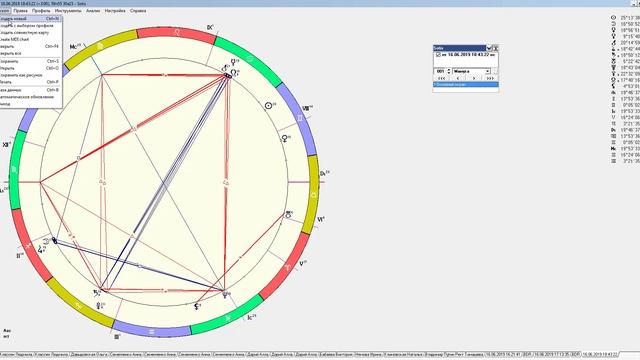
Task: Click the Chiron glyph near the chart bottom
Action: click(x=197, y=306)
